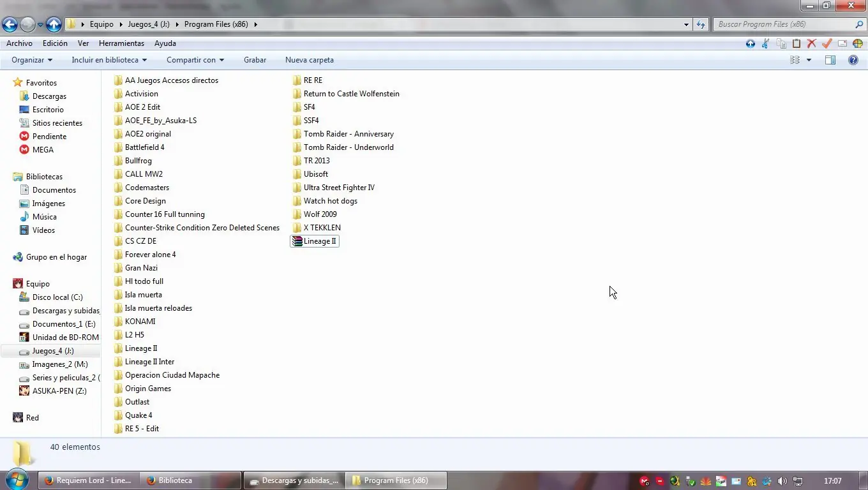The width and height of the screenshot is (868, 490).
Task: Select Unidad de BD-ROM in sidebar
Action: coord(65,338)
